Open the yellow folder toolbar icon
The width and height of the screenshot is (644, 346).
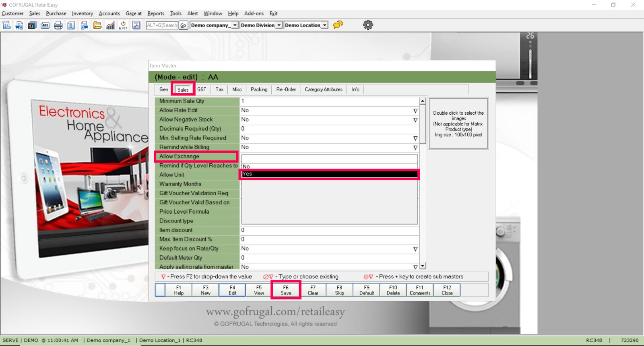(x=97, y=25)
